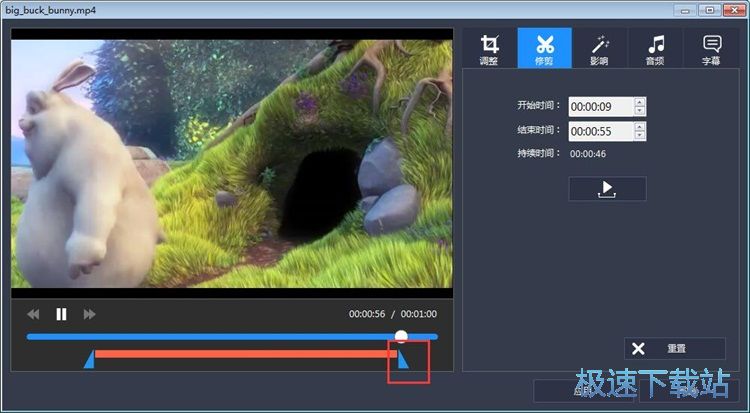Increase the end time with up arrow

pyautogui.click(x=640, y=126)
